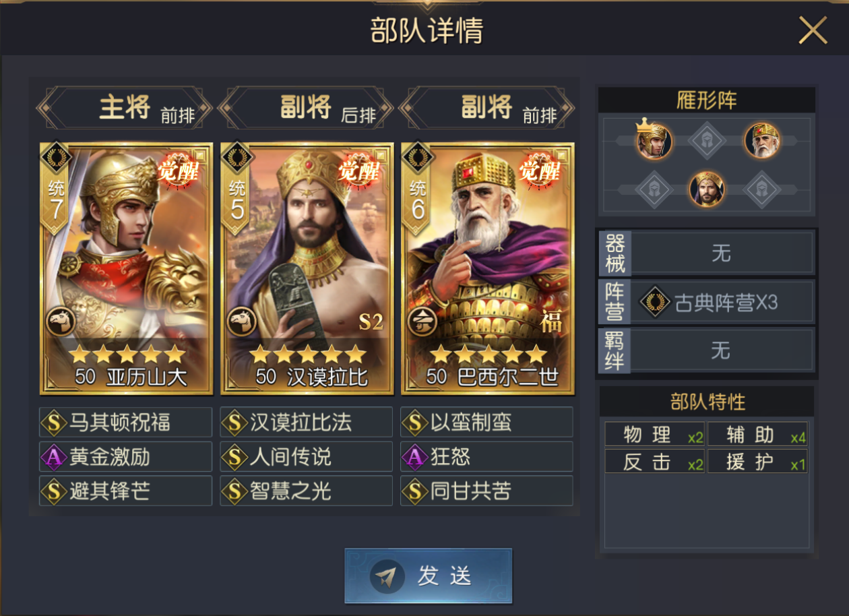View the 以蛮制蛮 skill

pos(487,423)
